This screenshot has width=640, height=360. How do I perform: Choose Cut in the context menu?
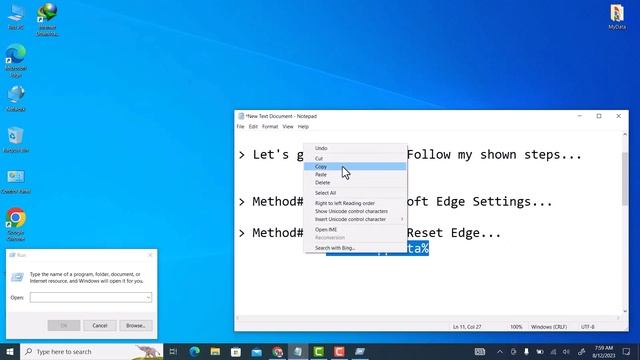pyautogui.click(x=355, y=158)
